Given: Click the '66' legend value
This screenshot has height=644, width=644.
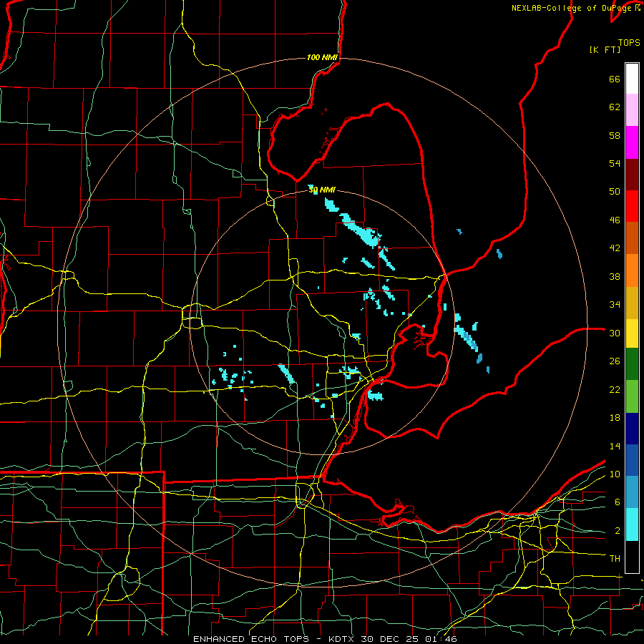Looking at the screenshot, I should 615,79.
